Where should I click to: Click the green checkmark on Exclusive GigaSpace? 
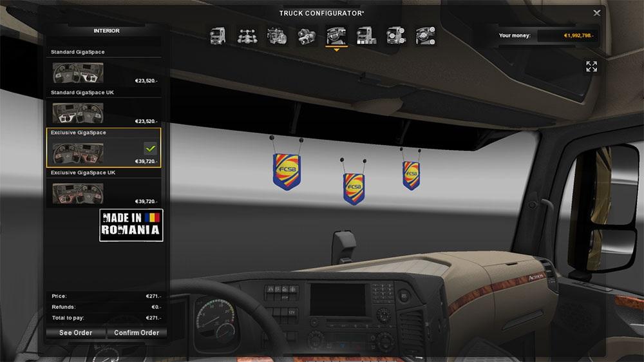point(150,148)
